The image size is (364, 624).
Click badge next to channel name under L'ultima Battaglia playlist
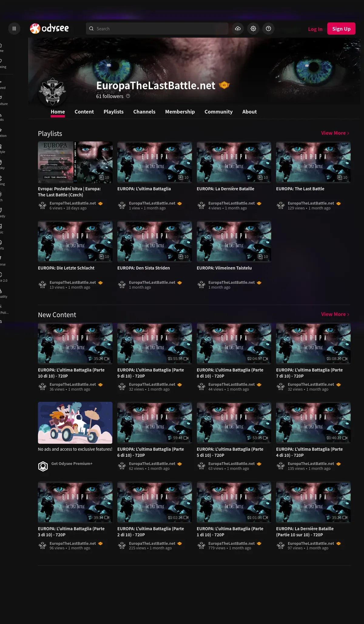[x=180, y=203]
